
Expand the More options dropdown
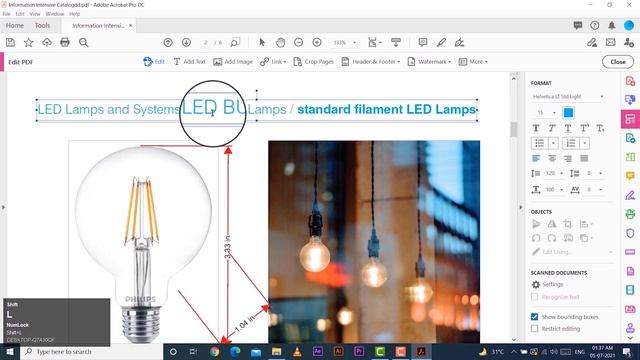point(473,62)
